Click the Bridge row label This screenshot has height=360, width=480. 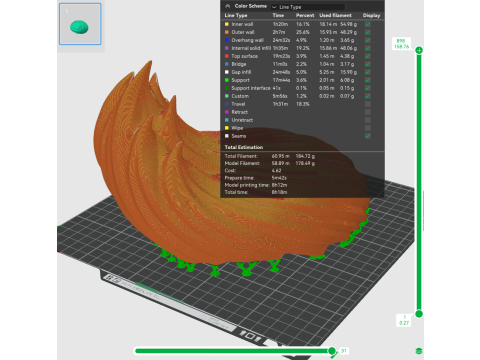[239, 64]
